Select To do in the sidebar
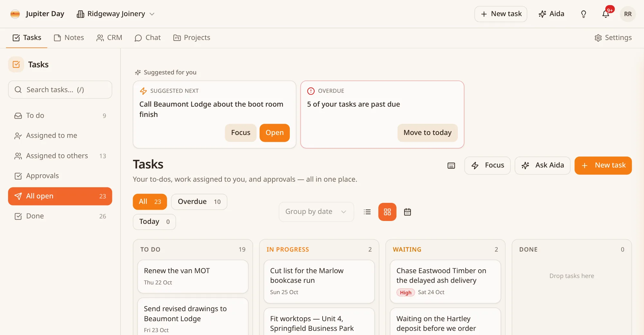644x335 pixels. point(60,116)
